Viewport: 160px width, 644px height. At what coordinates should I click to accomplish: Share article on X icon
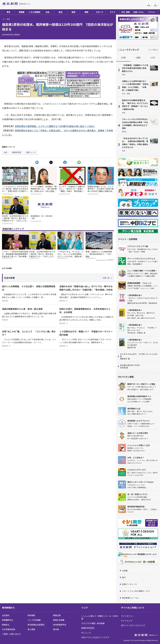pyautogui.click(x=51, y=162)
